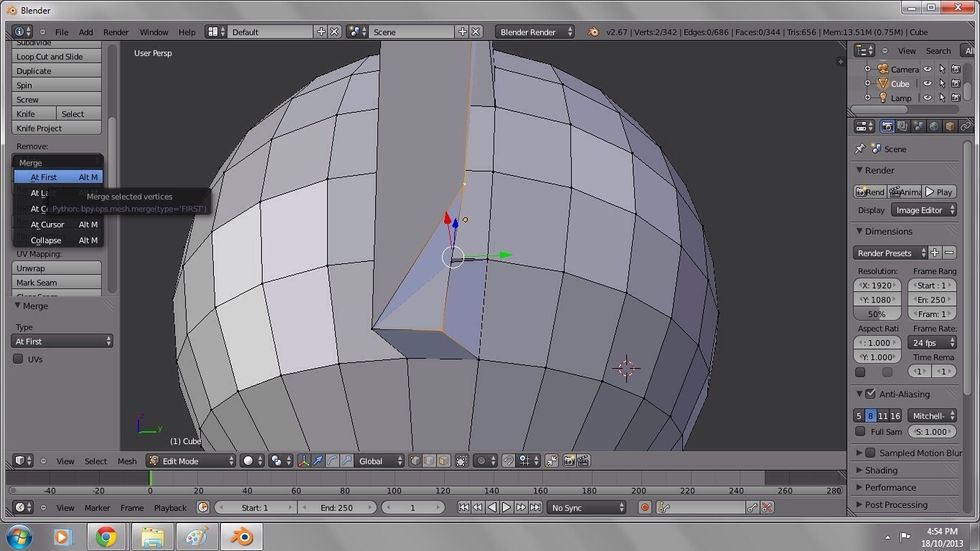The width and height of the screenshot is (980, 551).
Task: Choose Collapse in Merge menu
Action: point(58,240)
